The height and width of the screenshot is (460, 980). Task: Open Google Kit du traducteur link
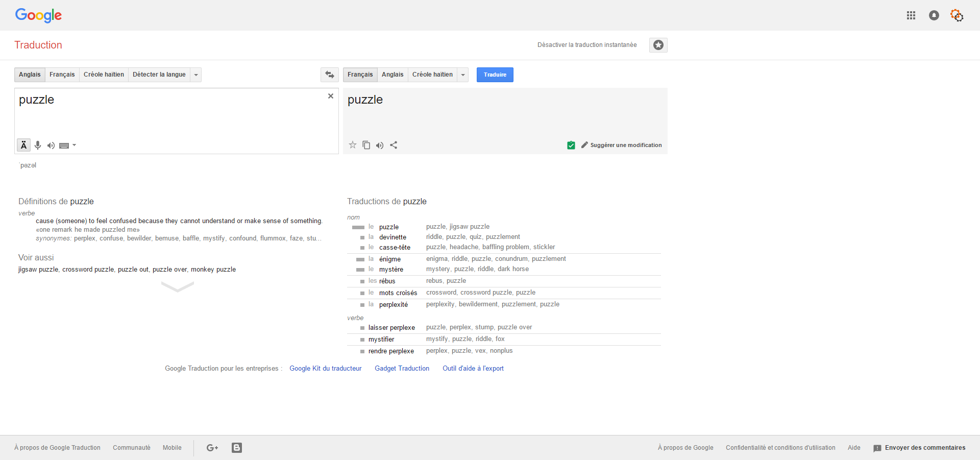[x=325, y=368]
